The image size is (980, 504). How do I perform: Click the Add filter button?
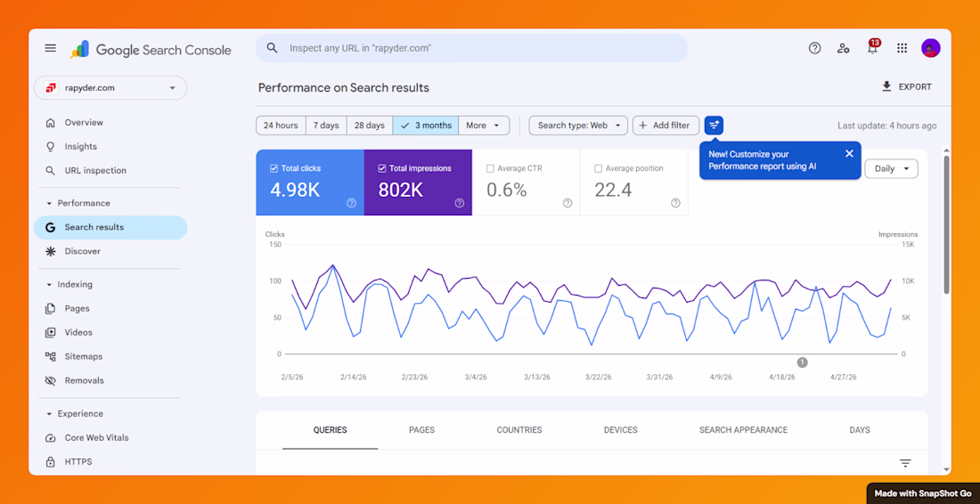point(666,126)
